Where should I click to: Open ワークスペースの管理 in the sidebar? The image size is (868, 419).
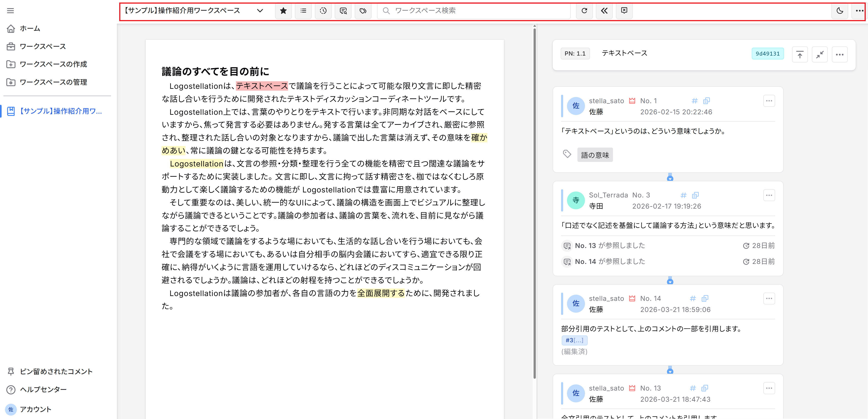[x=46, y=82]
